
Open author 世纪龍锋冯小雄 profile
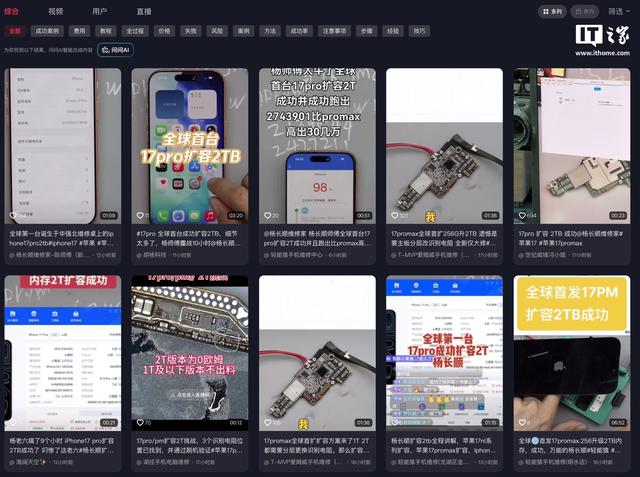pos(542,255)
